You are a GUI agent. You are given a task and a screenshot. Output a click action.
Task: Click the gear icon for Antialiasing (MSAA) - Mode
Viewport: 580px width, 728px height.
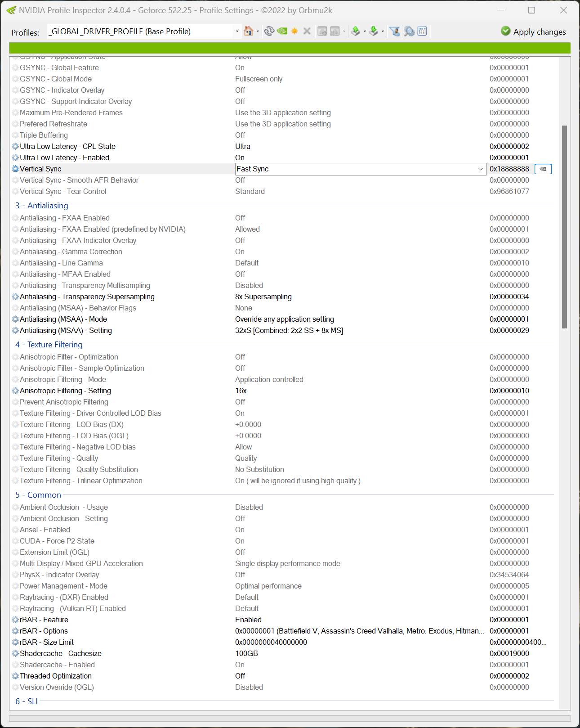click(x=15, y=319)
